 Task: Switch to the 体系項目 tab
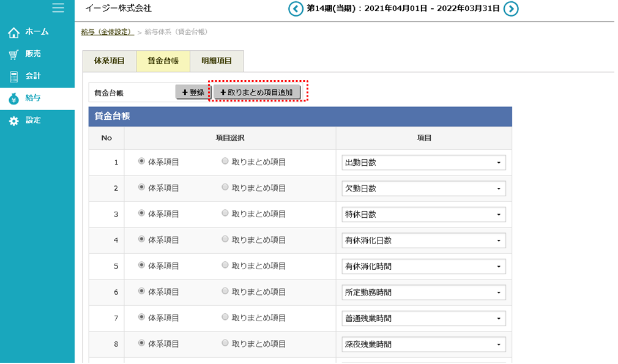point(110,61)
